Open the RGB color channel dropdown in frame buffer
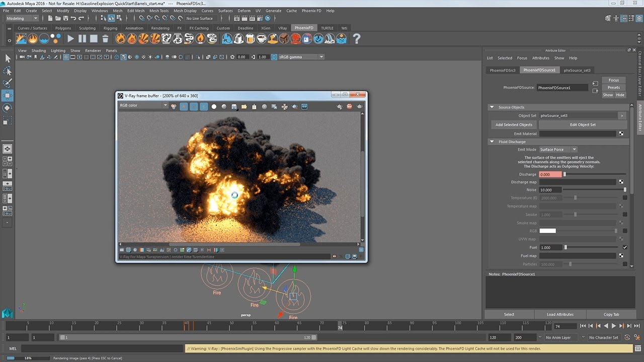The width and height of the screenshot is (644, 362). pos(143,106)
